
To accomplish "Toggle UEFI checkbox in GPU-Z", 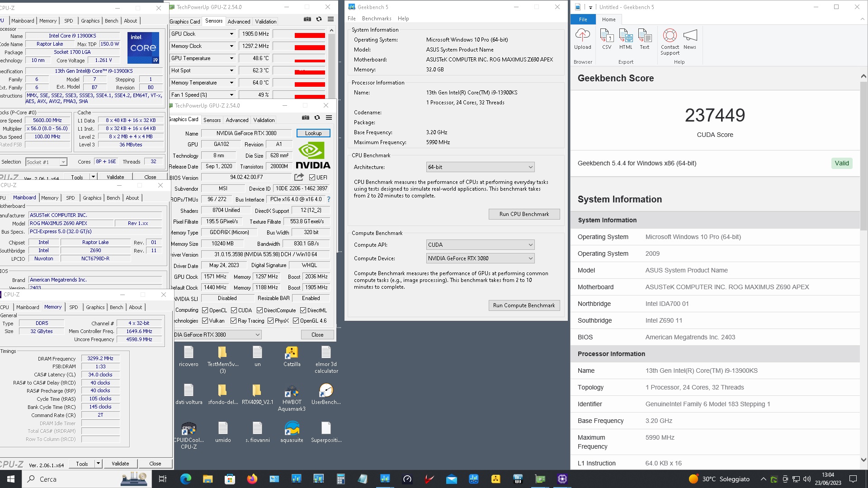I will (312, 178).
